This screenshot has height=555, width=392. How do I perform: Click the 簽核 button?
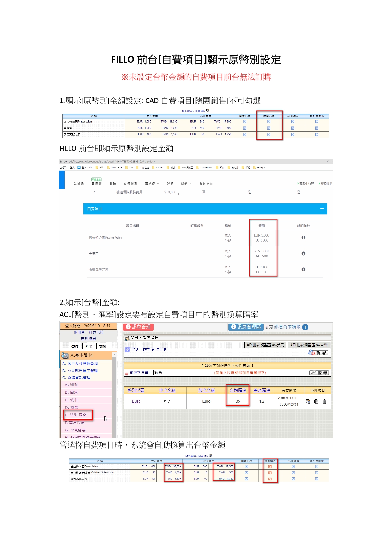[x=75, y=347]
